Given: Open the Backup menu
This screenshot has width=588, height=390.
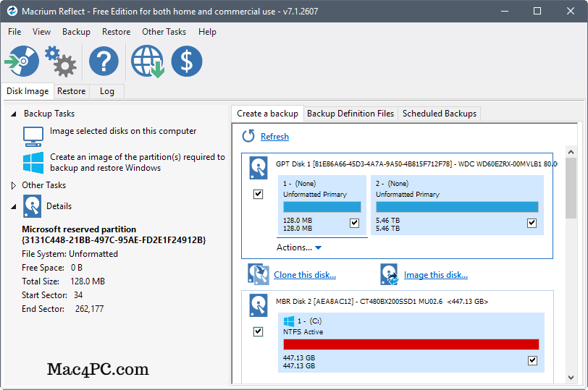Looking at the screenshot, I should (76, 32).
